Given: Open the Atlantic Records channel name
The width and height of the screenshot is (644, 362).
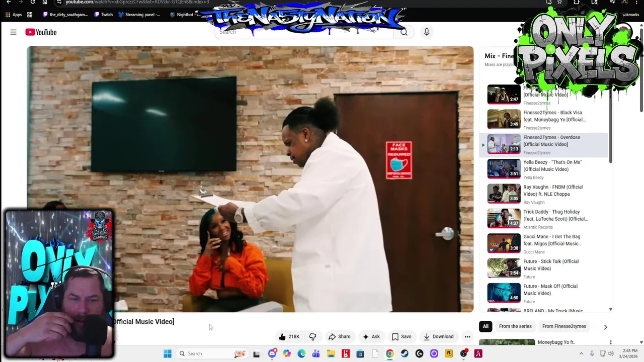Looking at the screenshot, I should pos(538,227).
